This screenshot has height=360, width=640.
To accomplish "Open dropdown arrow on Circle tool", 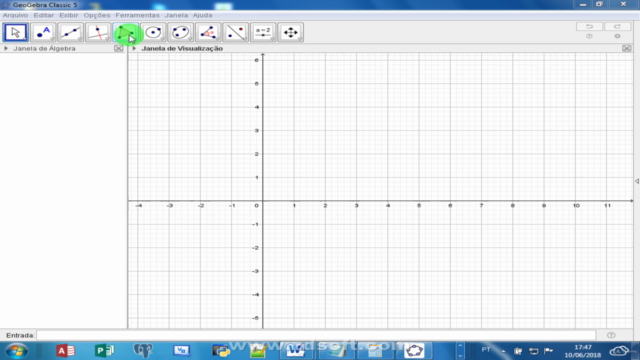I will (162, 40).
